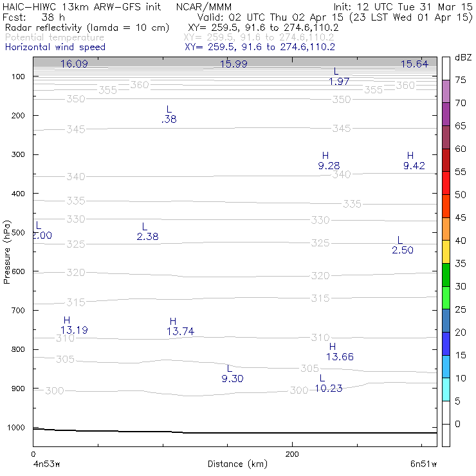Select the H 13.19 wind maximum label
Screen dimensions: 476x476
[74, 325]
